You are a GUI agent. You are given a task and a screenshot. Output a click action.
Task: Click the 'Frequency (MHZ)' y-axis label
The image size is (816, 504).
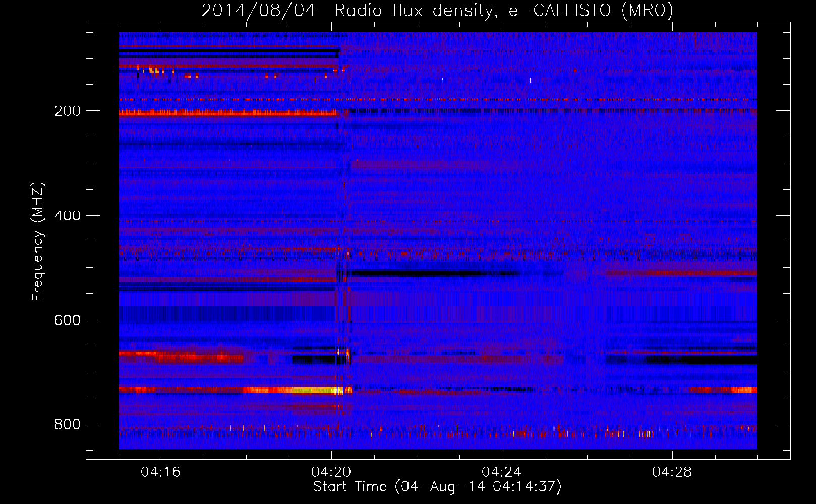click(x=37, y=241)
